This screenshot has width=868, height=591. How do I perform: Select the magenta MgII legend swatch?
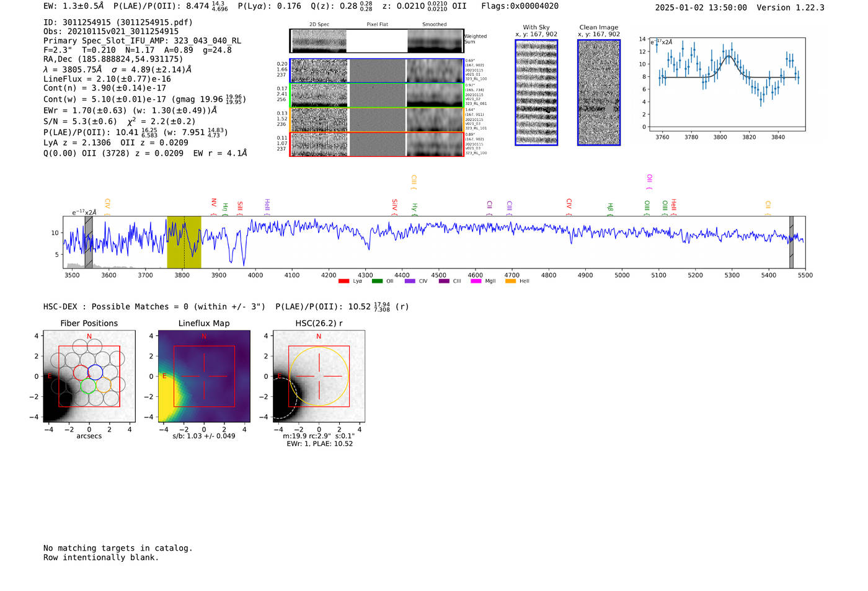476,281
